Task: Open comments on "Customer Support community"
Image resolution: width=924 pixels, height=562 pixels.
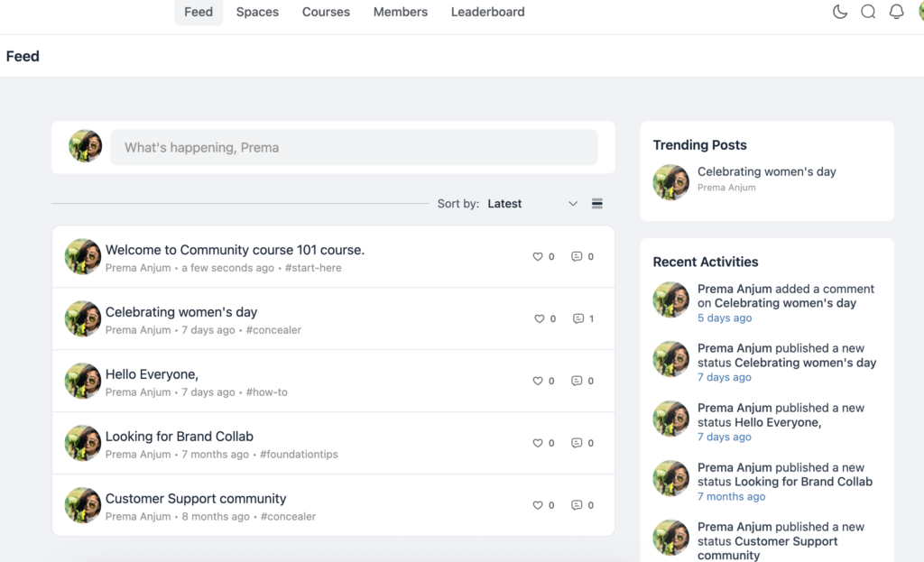Action: tap(577, 505)
